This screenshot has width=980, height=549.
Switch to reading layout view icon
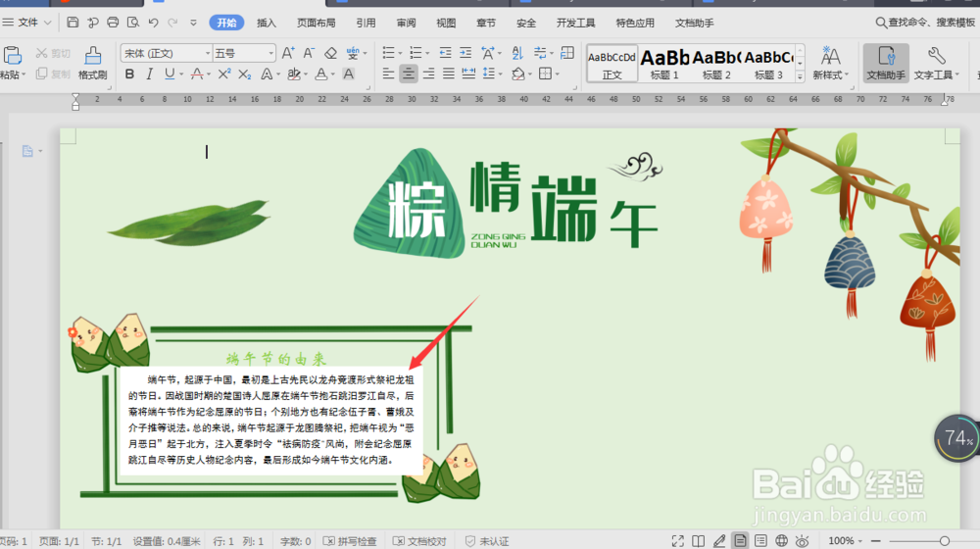coord(698,541)
